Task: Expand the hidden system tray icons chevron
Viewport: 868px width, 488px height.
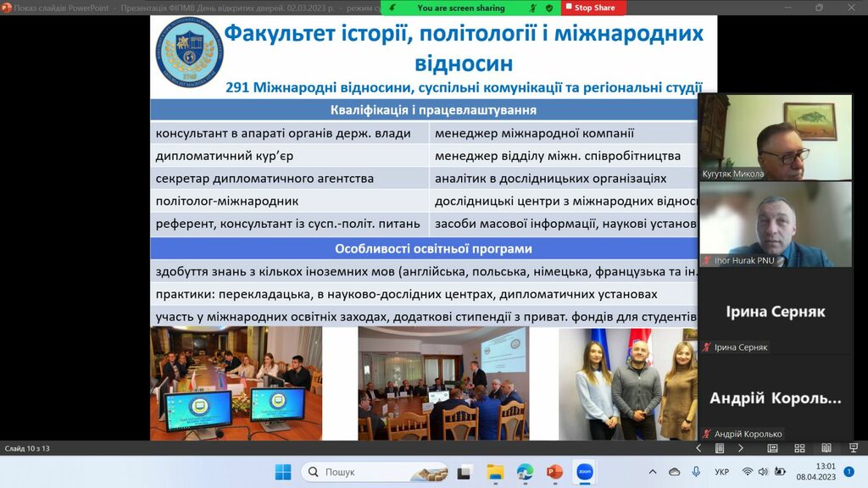Action: [x=652, y=472]
